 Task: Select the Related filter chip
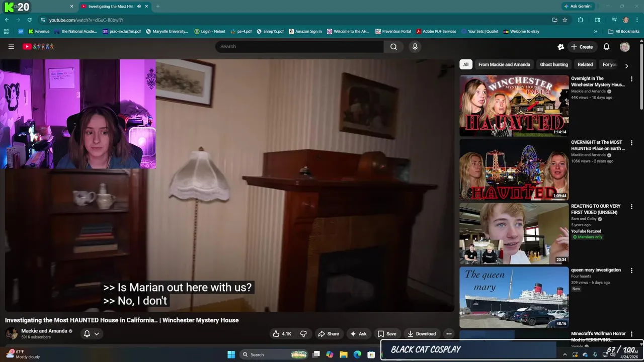(585, 64)
